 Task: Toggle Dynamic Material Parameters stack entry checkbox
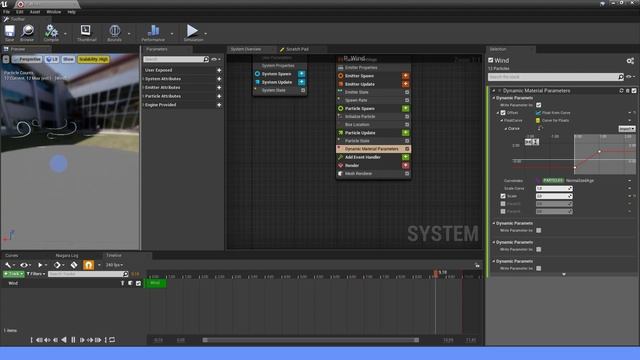click(407, 149)
